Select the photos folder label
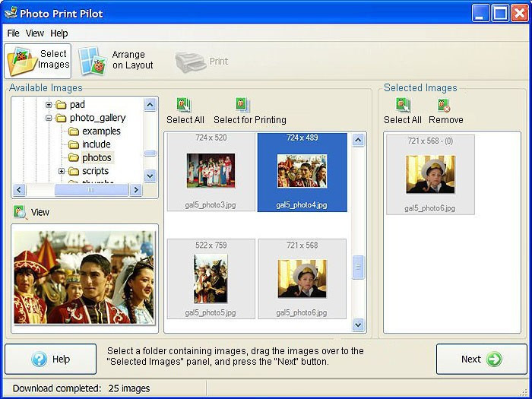Viewport: 532px width, 399px height. 97,157
